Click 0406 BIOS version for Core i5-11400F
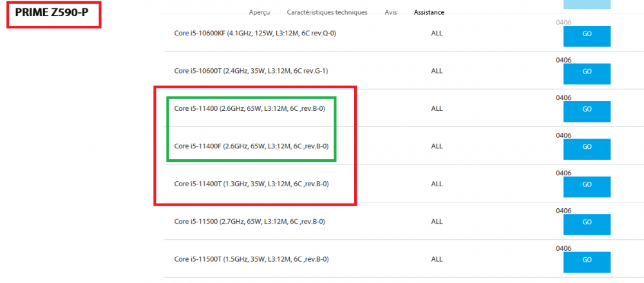The height and width of the screenshot is (283, 644). tap(563, 135)
